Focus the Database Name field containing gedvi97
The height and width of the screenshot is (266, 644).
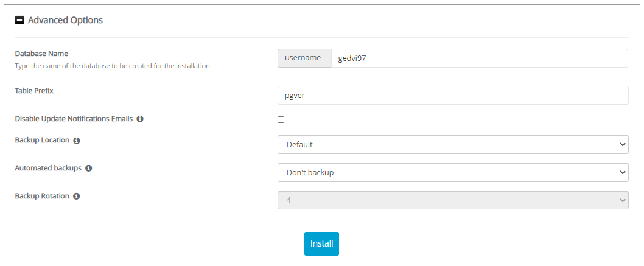pos(478,58)
